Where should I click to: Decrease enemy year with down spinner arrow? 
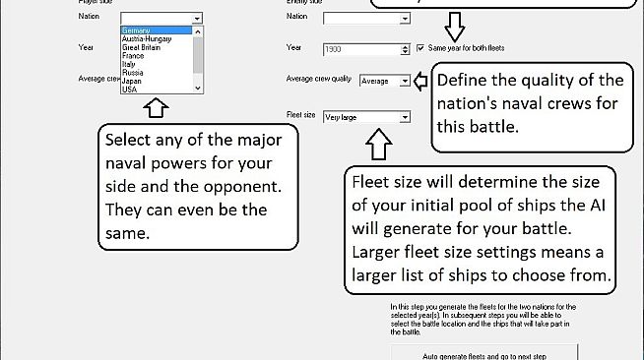point(406,52)
